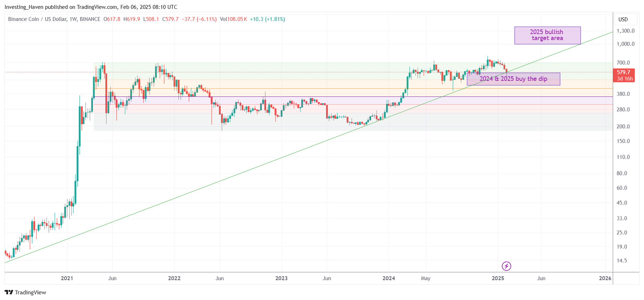Click the 280.0 price axis label
644x300 pixels.
point(623,110)
